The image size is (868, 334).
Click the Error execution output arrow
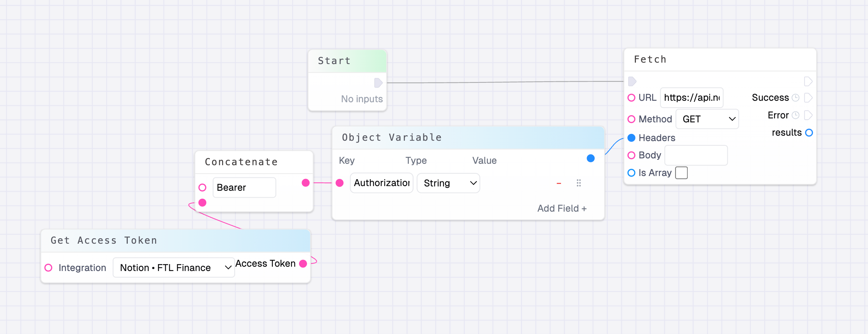(808, 115)
